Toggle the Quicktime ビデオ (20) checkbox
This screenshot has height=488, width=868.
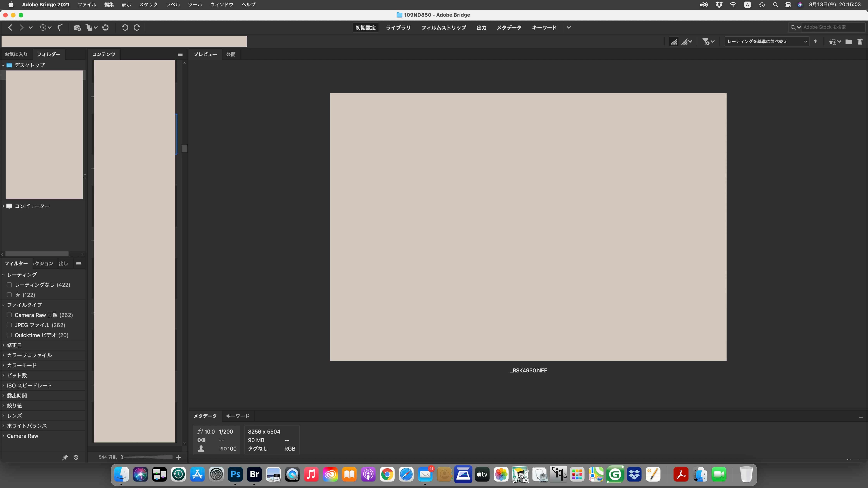[9, 335]
